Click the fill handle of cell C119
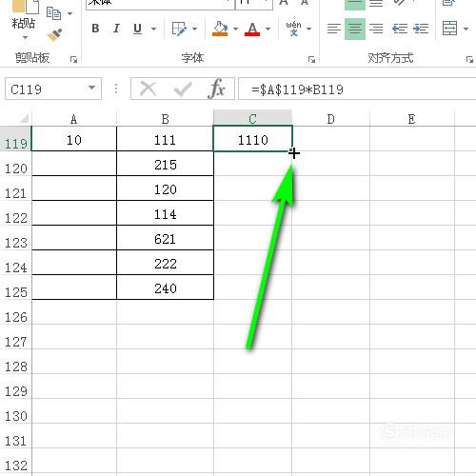476x476 pixels. 292,151
